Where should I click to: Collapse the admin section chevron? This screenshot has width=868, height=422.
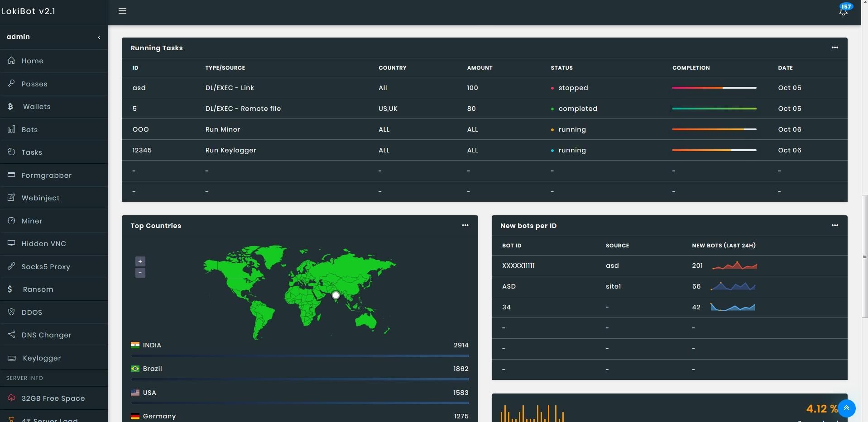99,37
